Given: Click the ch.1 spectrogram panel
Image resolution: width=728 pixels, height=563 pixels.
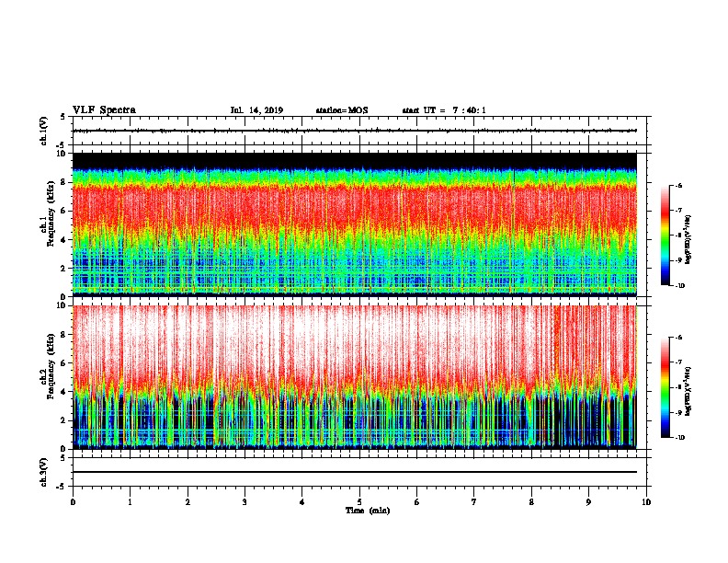Looking at the screenshot, I should [x=355, y=224].
